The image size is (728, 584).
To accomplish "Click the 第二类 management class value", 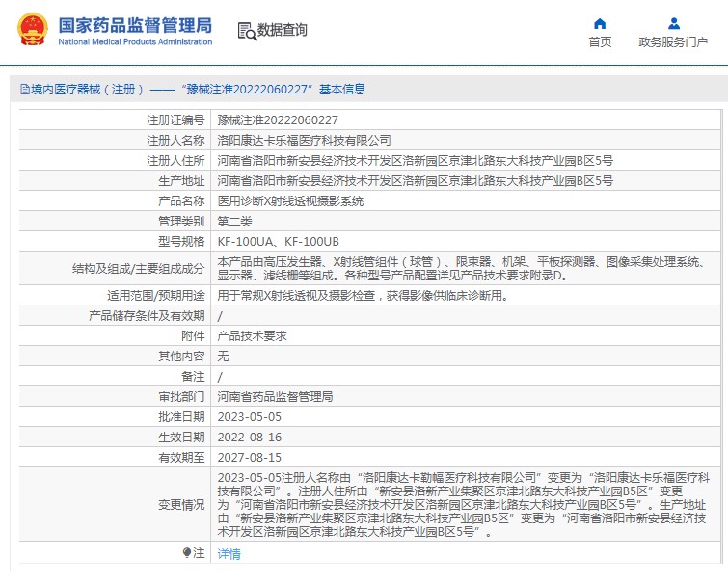I will coord(234,222).
